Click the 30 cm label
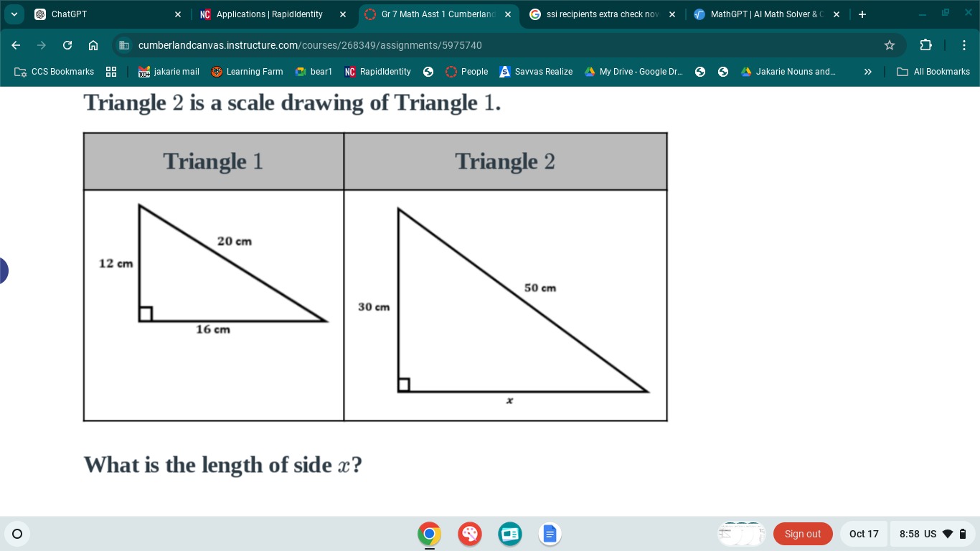 [x=374, y=307]
